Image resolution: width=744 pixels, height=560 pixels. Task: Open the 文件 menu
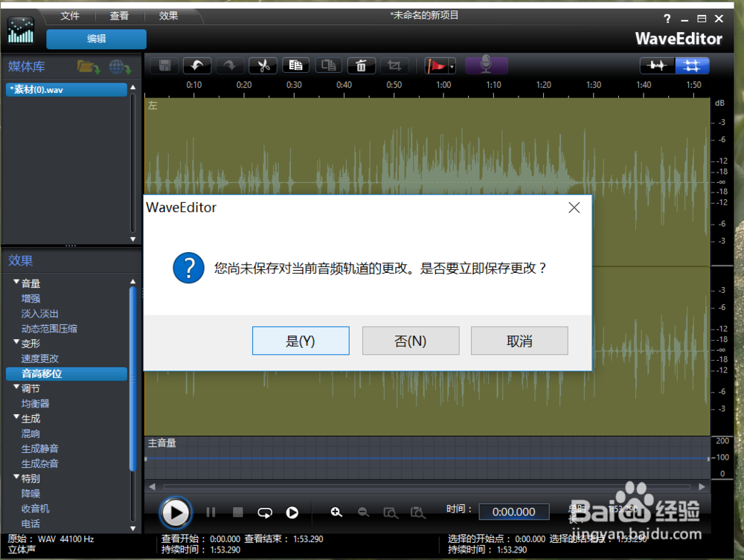tap(70, 16)
